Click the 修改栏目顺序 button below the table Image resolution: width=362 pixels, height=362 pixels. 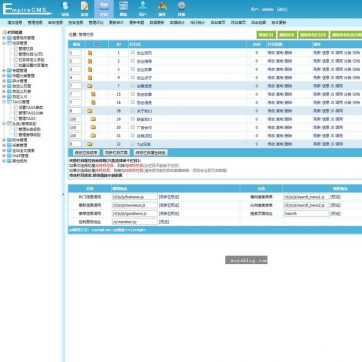coord(86,152)
